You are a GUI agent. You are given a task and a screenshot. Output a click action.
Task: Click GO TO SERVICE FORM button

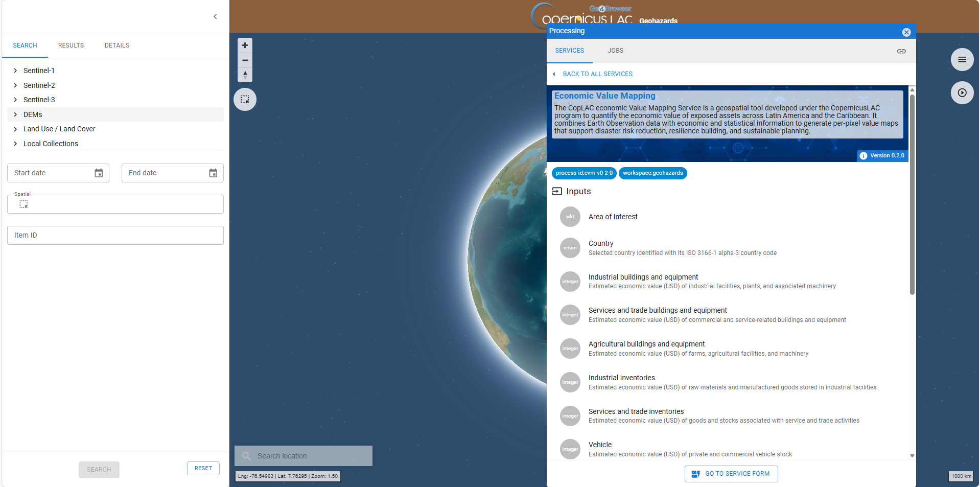click(731, 474)
